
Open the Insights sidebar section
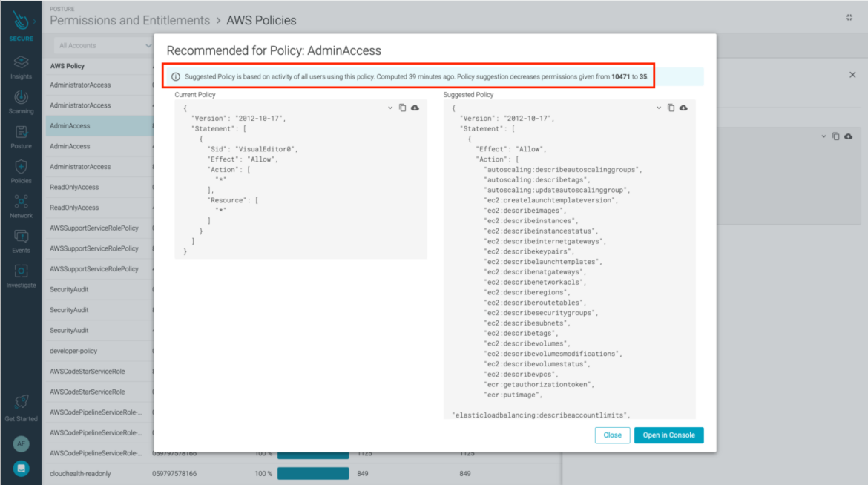pyautogui.click(x=21, y=67)
